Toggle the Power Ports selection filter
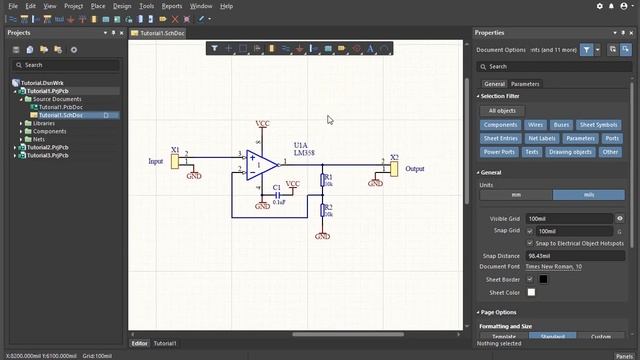The height and width of the screenshot is (360, 640). pos(499,152)
